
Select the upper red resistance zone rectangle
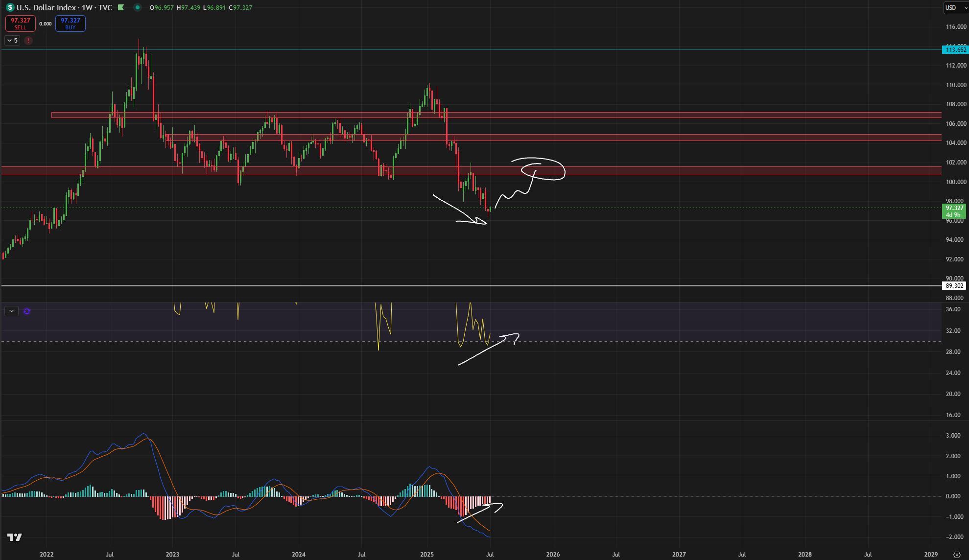click(637, 116)
